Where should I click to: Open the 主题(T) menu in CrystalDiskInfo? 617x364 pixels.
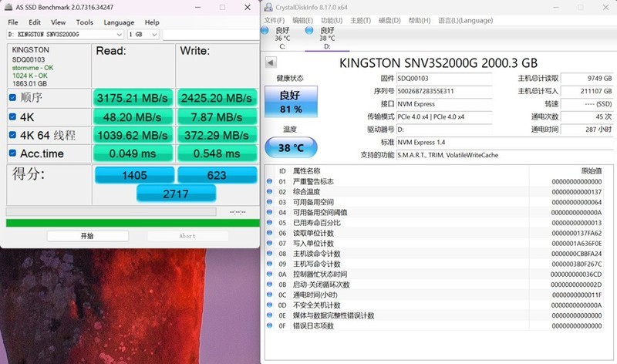(360, 21)
